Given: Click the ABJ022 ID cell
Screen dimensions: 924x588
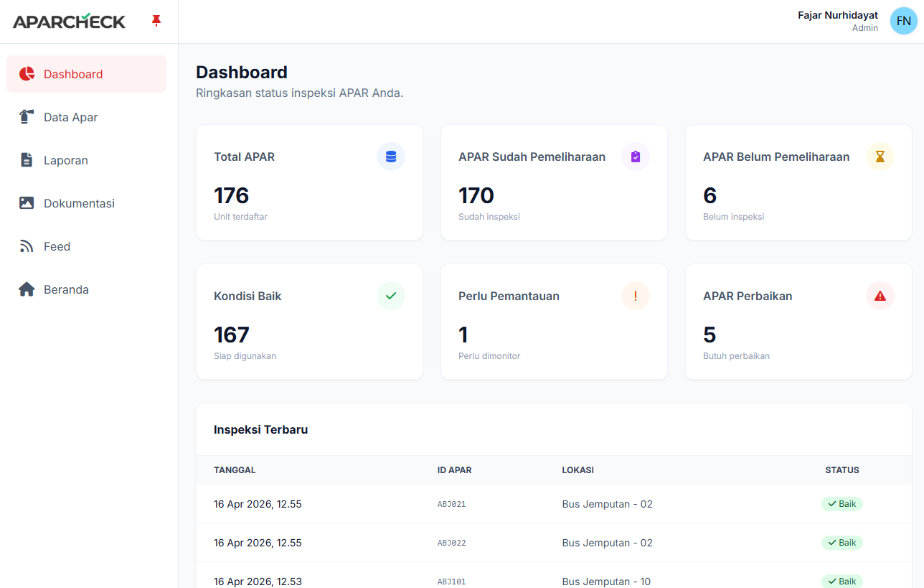Looking at the screenshot, I should tap(452, 543).
